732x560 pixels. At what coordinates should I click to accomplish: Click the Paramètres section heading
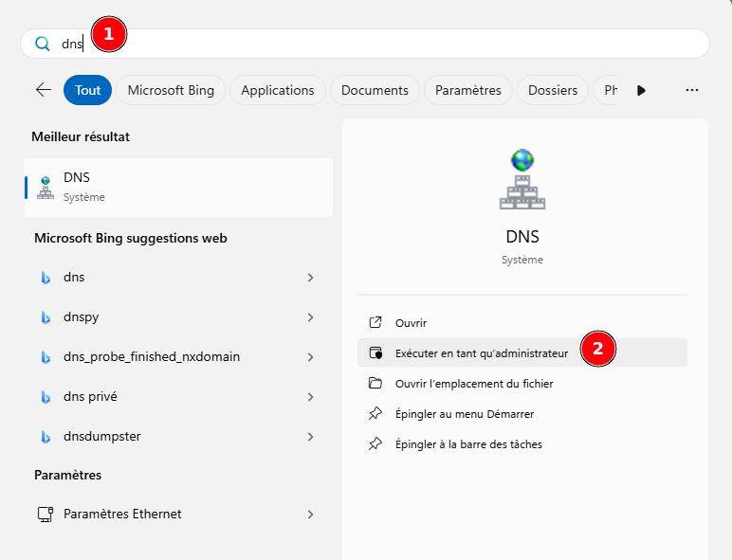pyautogui.click(x=67, y=475)
